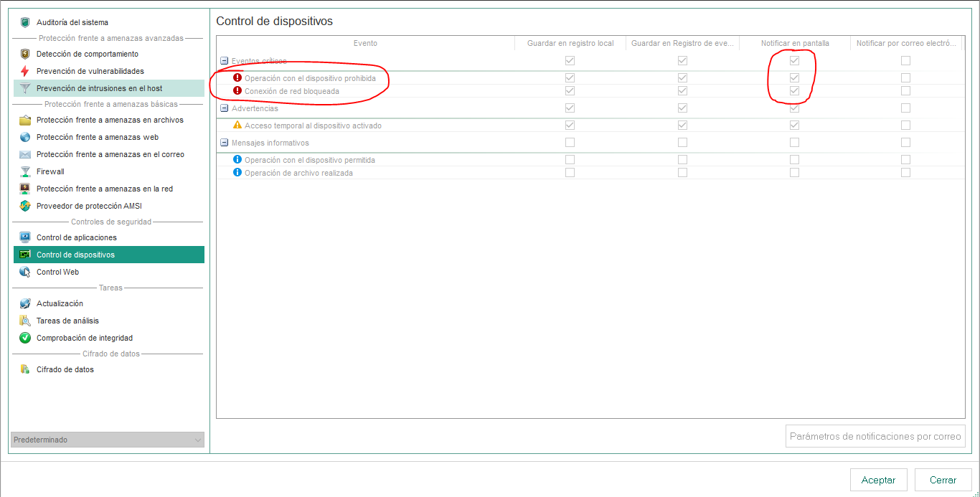Click the Proveedor de protección AMSI icon
980x497 pixels.
pos(25,206)
